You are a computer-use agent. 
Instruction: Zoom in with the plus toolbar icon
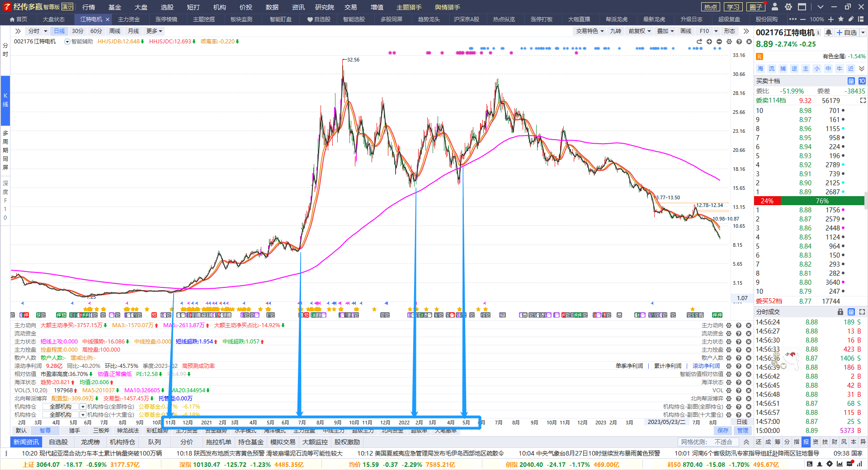[x=831, y=19]
